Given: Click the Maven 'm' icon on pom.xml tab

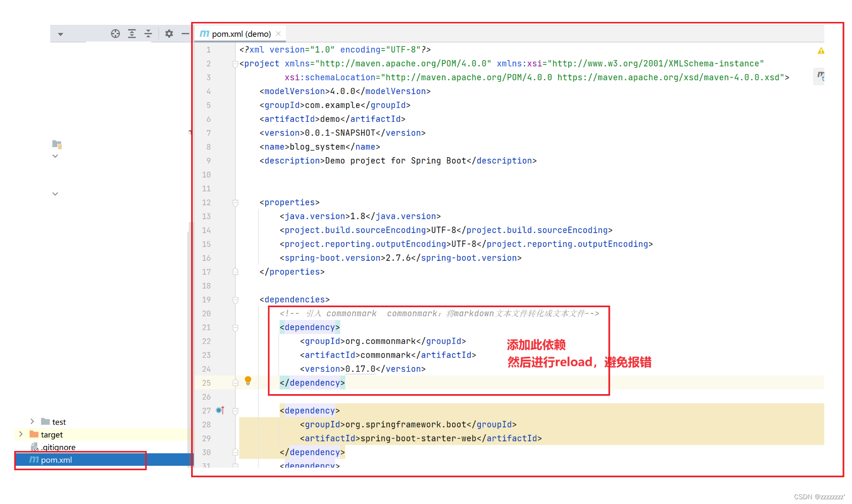Looking at the screenshot, I should (x=204, y=33).
